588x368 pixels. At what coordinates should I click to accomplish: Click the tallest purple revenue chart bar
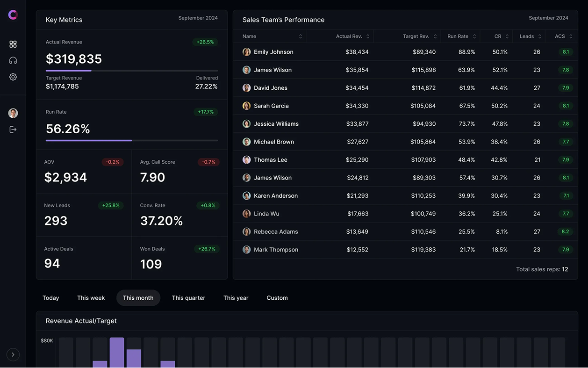point(117,352)
